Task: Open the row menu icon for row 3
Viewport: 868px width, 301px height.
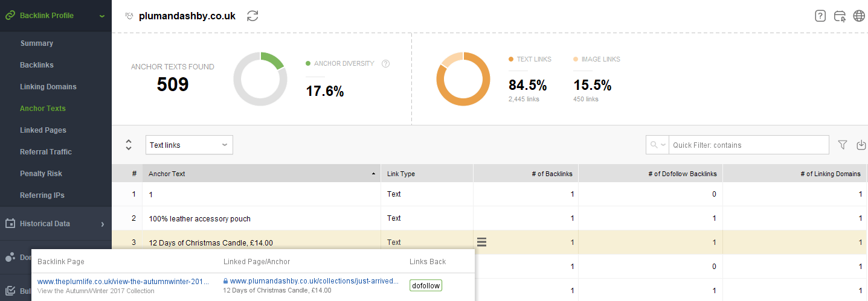Action: click(x=481, y=242)
